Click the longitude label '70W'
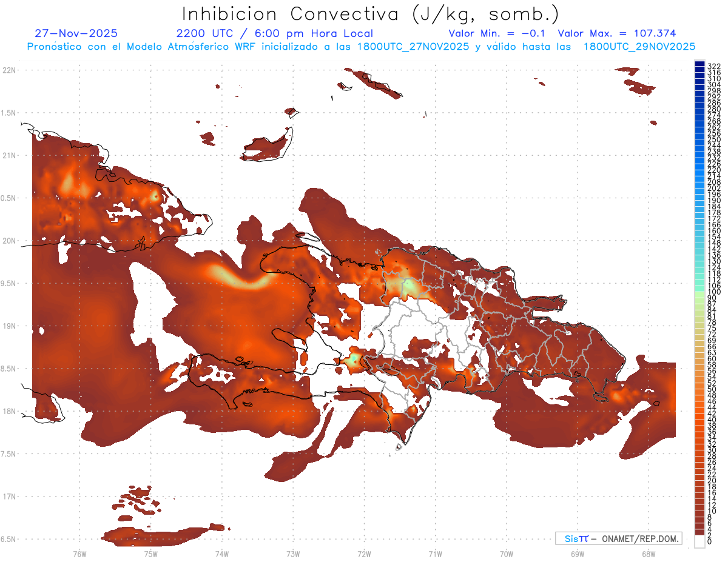The width and height of the screenshot is (728, 562). pyautogui.click(x=506, y=554)
